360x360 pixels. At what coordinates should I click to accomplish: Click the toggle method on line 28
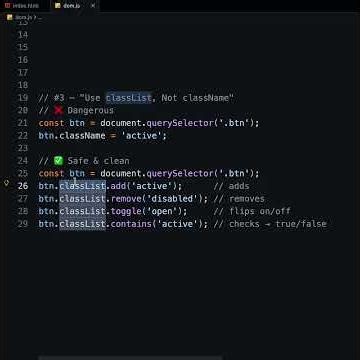pos(126,211)
